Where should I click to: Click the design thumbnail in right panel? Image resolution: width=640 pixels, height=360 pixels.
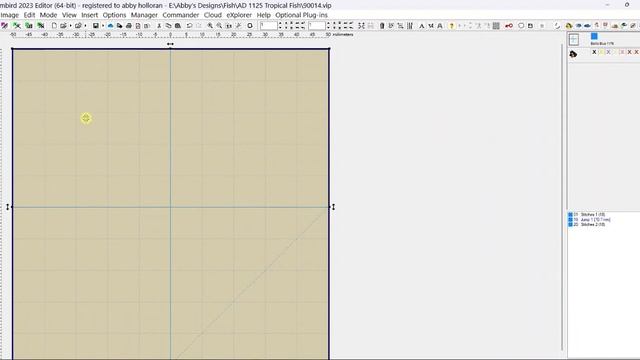574,39
